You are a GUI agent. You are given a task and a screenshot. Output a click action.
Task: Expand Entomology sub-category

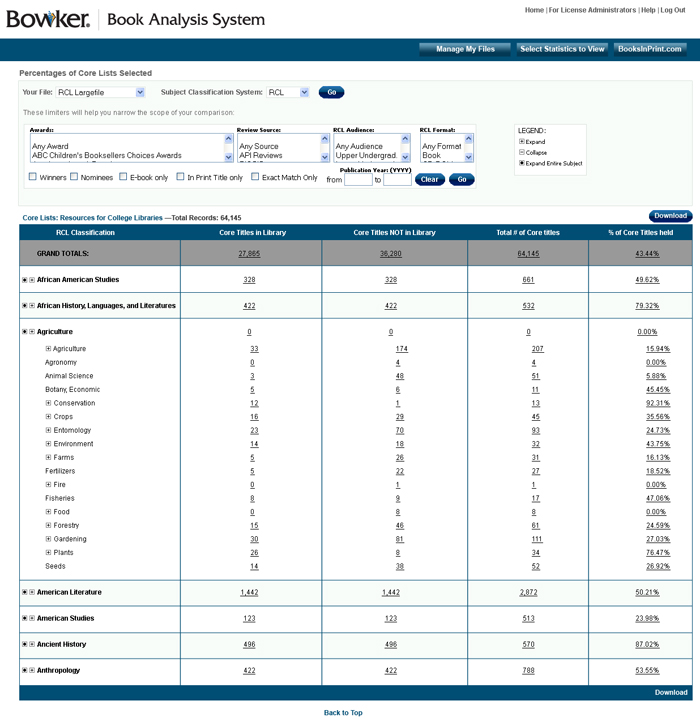tap(48, 430)
